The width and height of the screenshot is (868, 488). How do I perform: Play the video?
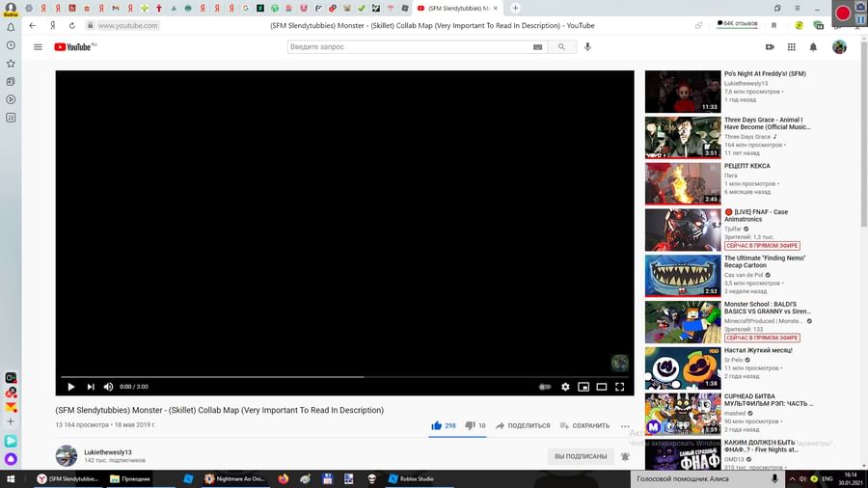[70, 387]
